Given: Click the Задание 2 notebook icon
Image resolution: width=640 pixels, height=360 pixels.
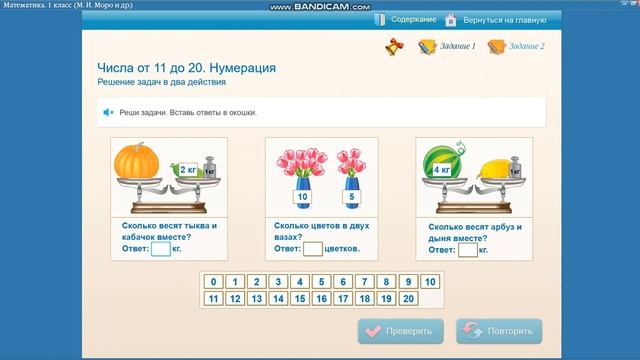Looking at the screenshot, I should click(497, 47).
